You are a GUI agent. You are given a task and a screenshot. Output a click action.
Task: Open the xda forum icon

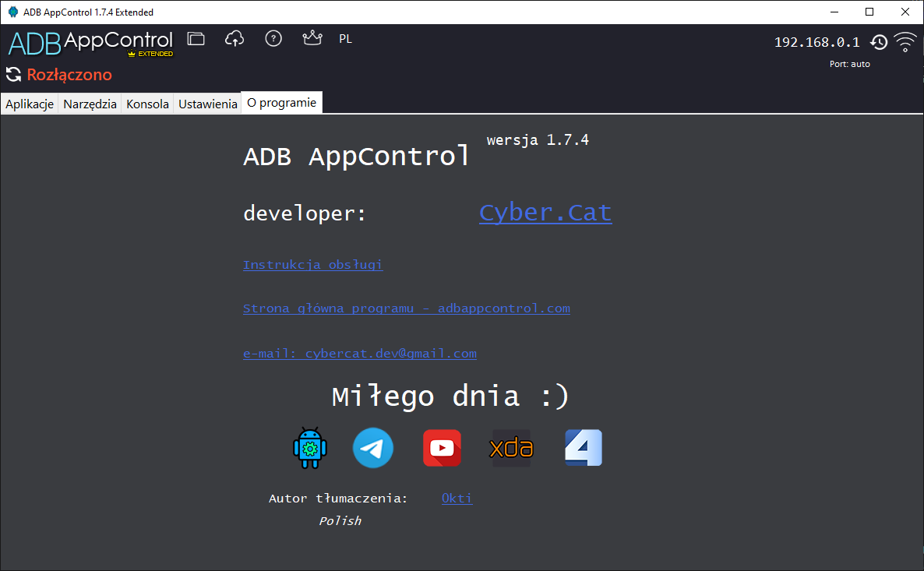[512, 448]
